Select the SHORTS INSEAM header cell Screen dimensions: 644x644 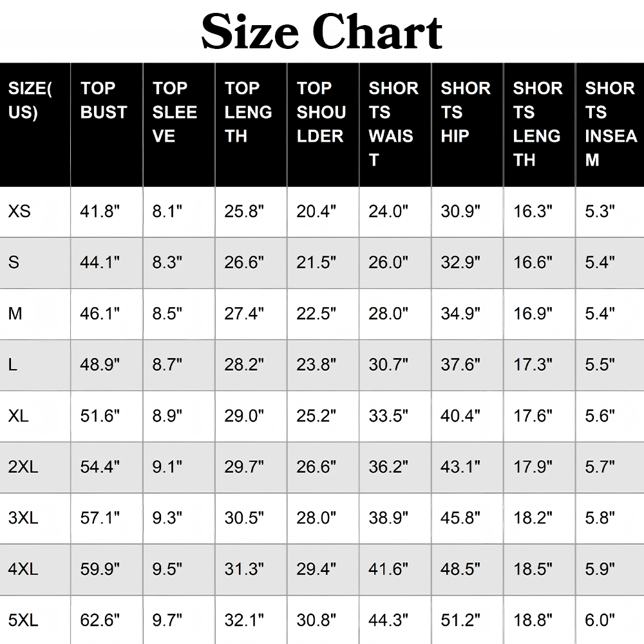click(611, 124)
